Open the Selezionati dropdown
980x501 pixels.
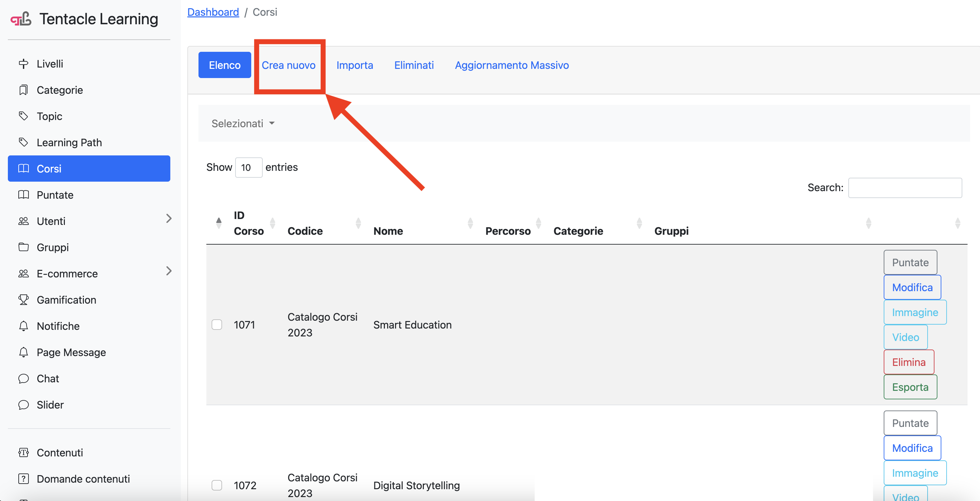tap(243, 123)
